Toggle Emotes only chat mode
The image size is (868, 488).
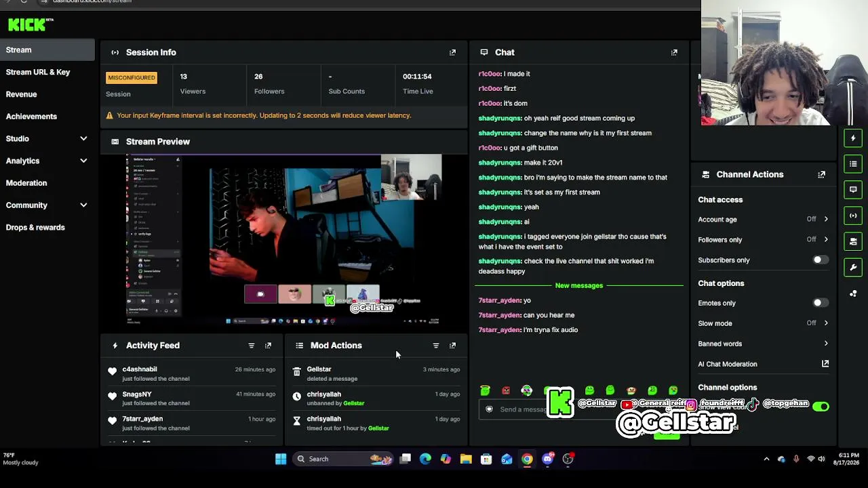[x=821, y=303]
